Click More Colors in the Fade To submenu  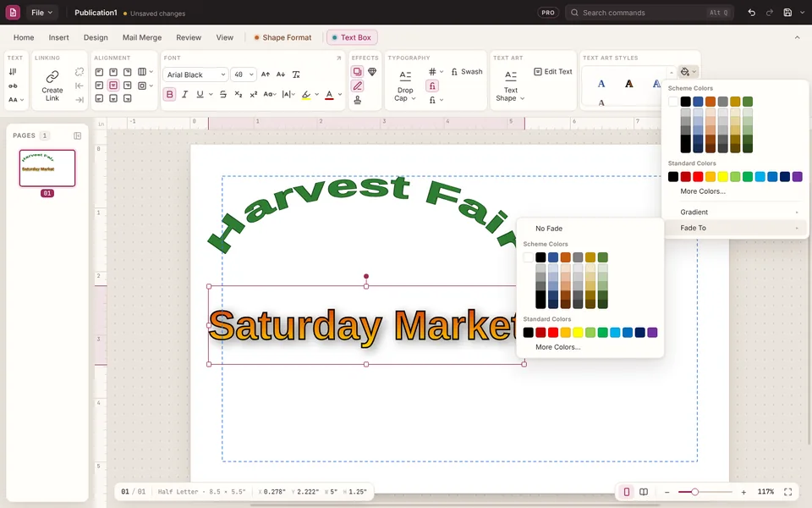tap(557, 347)
